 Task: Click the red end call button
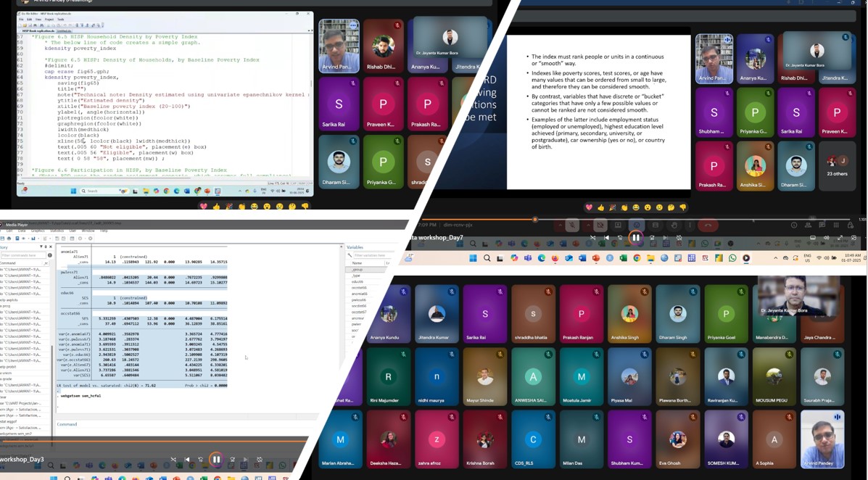(708, 225)
